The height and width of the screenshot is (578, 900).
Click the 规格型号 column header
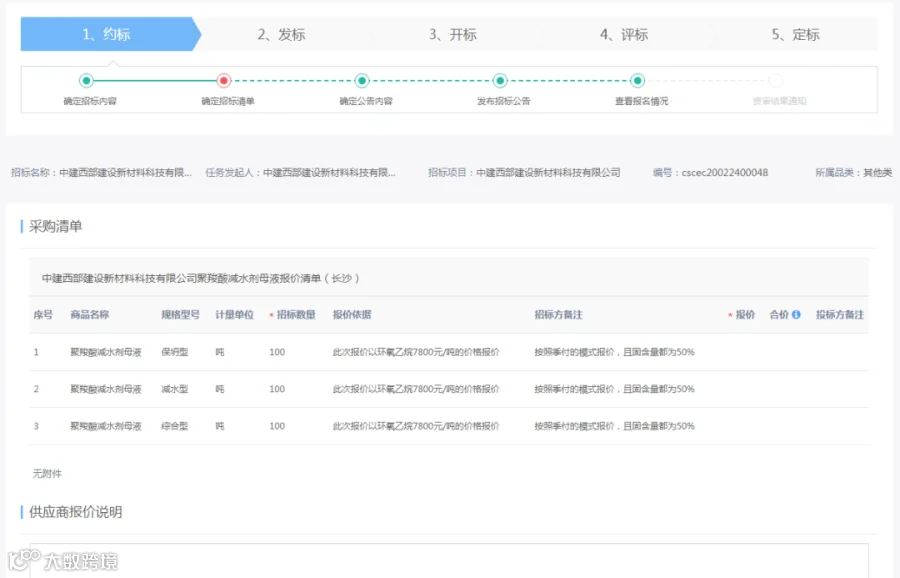click(180, 315)
